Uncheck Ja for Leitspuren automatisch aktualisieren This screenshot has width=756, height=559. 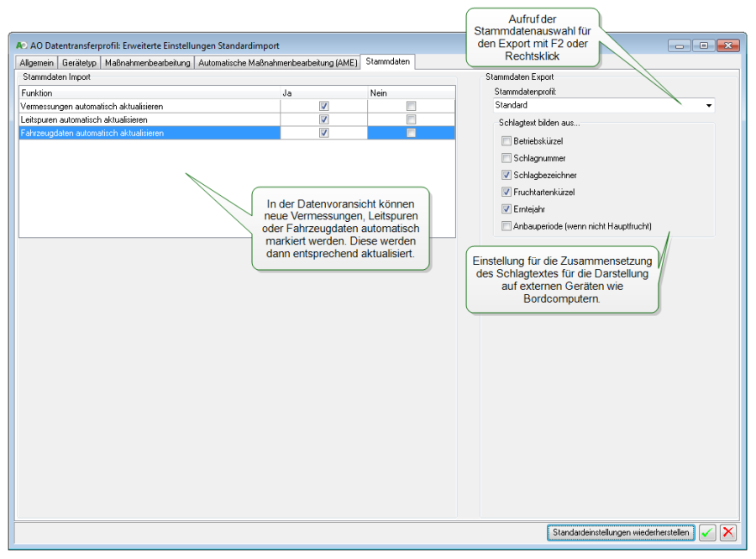pos(323,119)
